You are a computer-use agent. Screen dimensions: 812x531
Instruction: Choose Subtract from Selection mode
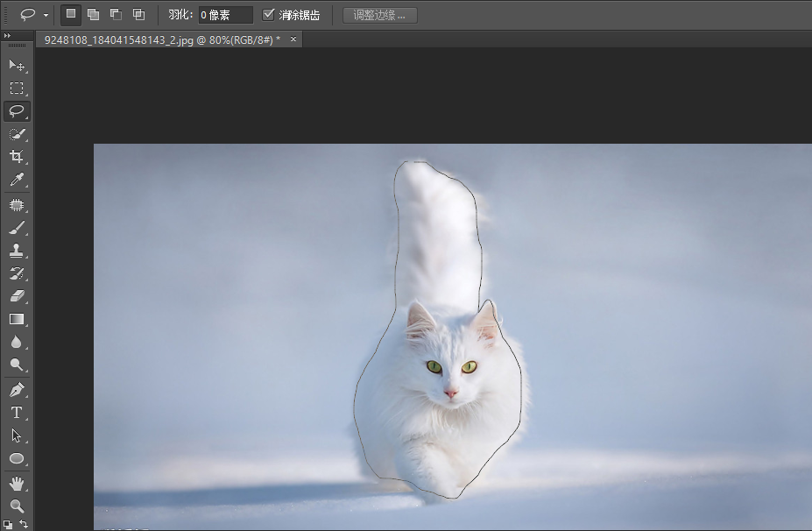[x=116, y=15]
